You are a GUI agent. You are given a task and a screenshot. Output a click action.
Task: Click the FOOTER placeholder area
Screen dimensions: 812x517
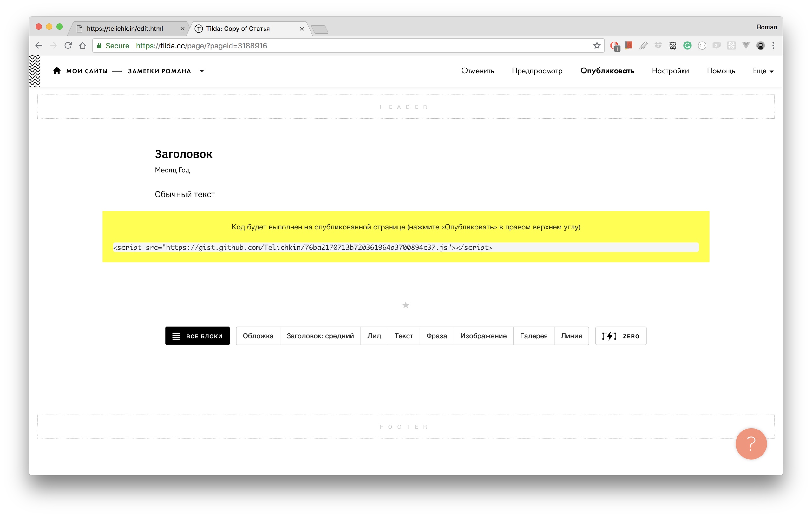[x=406, y=427]
